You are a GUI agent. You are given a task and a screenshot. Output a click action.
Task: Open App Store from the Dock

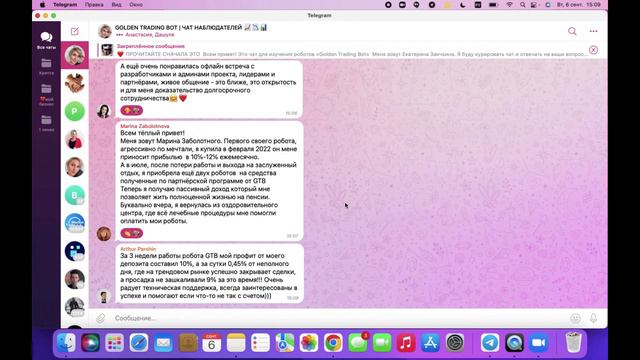[x=430, y=342]
